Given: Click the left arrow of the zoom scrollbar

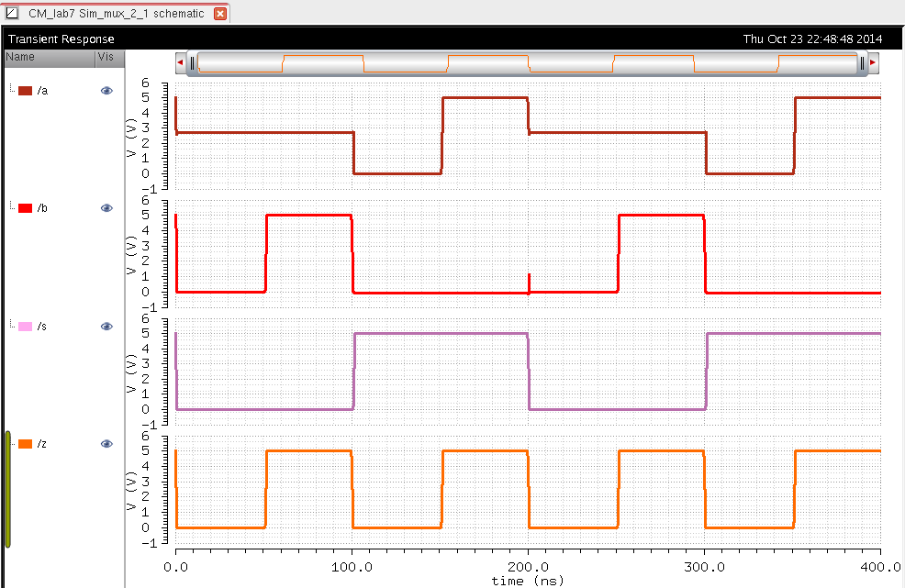Looking at the screenshot, I should (x=181, y=63).
